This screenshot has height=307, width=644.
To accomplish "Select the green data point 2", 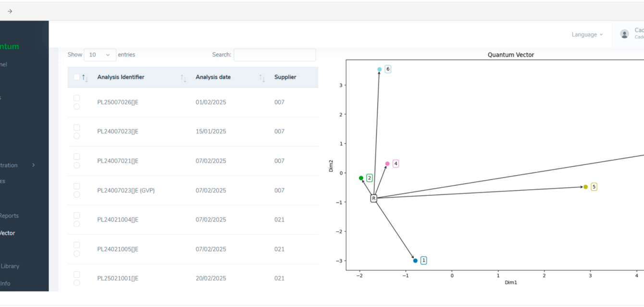I will click(361, 178).
